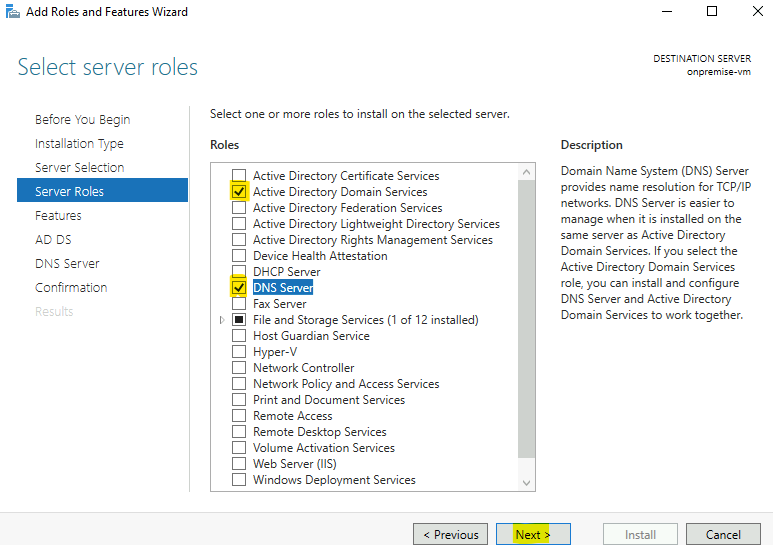Screen dimensions: 773x545
Task: Go back with the Previous button
Action: click(x=451, y=535)
